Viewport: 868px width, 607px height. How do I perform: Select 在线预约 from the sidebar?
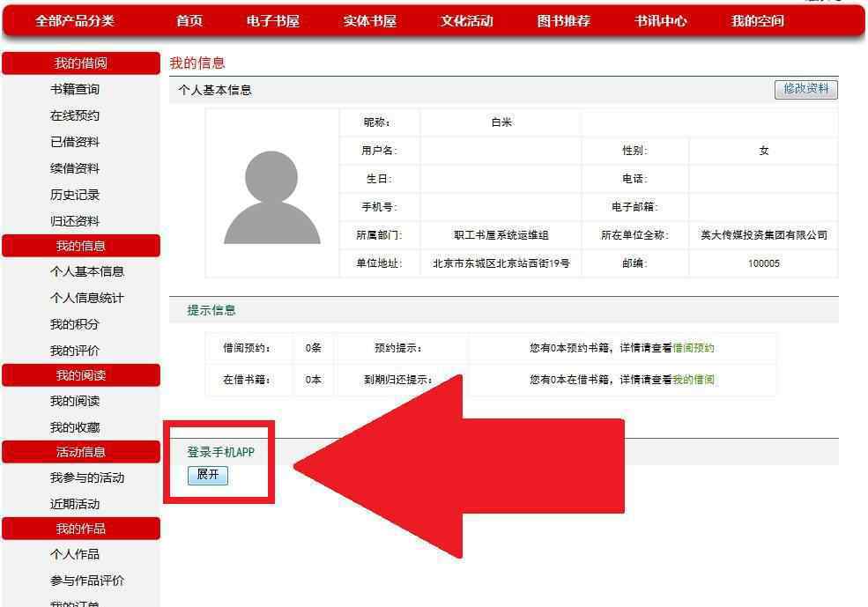(x=75, y=115)
